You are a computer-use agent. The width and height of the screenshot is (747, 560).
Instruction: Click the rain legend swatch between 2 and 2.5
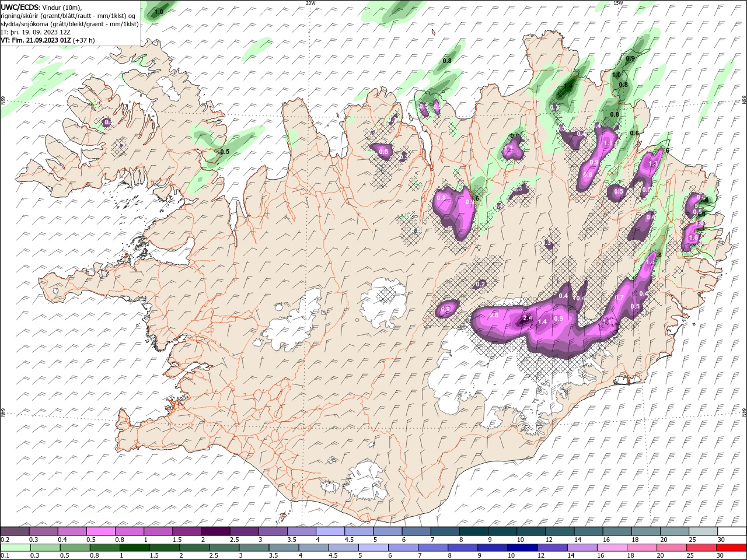coord(194,548)
